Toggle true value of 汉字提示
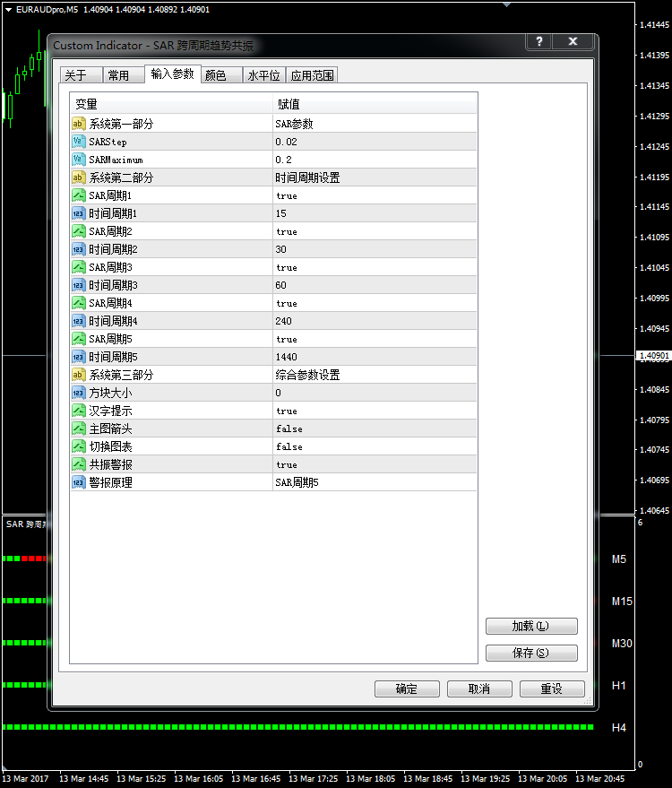 click(x=375, y=411)
